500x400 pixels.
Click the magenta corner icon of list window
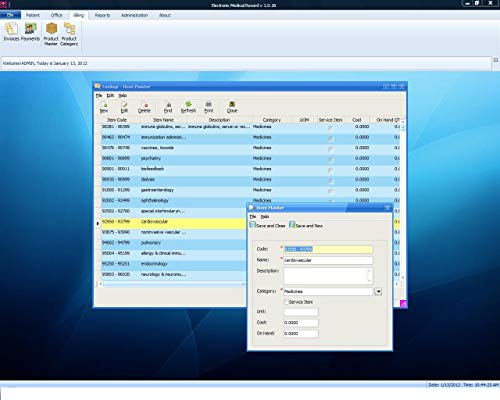403,303
